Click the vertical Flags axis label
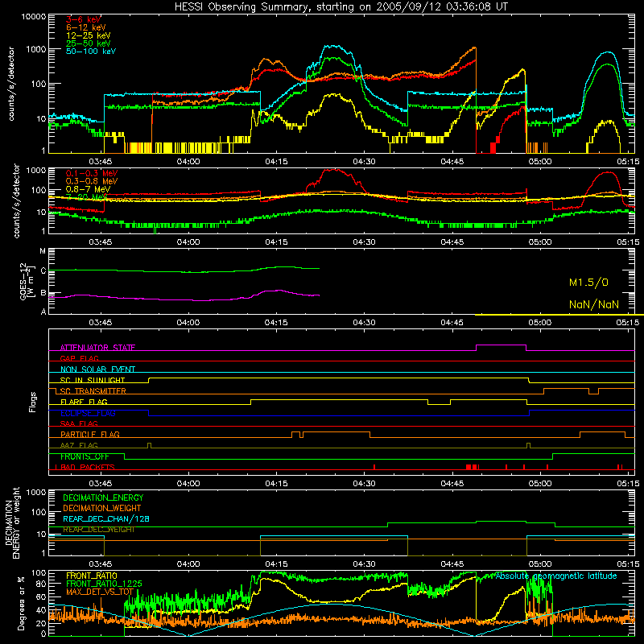644x644 pixels. (x=33, y=402)
